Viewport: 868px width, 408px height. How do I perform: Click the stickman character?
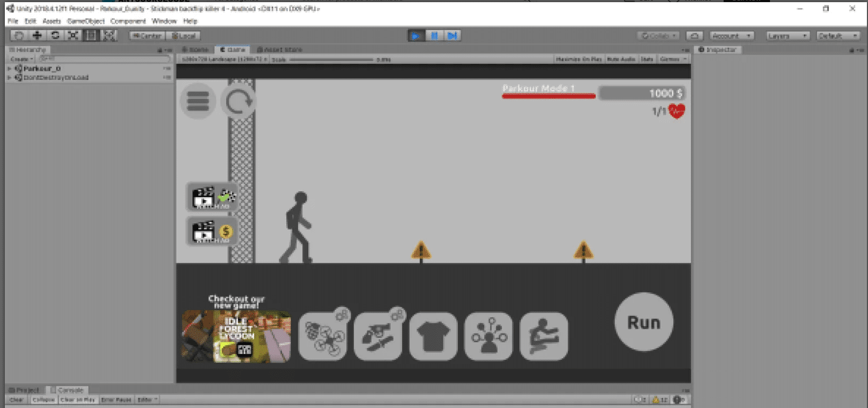coord(297,227)
